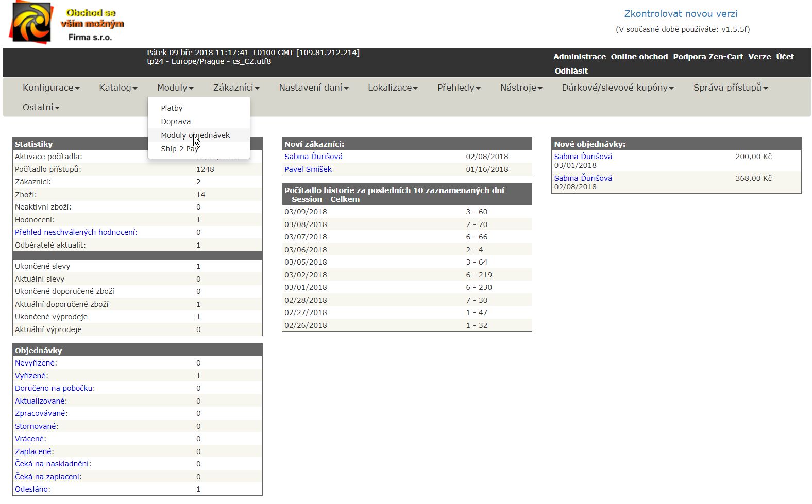The image size is (812, 504).
Task: Expand the Ostatní dropdown menu
Action: coord(41,107)
